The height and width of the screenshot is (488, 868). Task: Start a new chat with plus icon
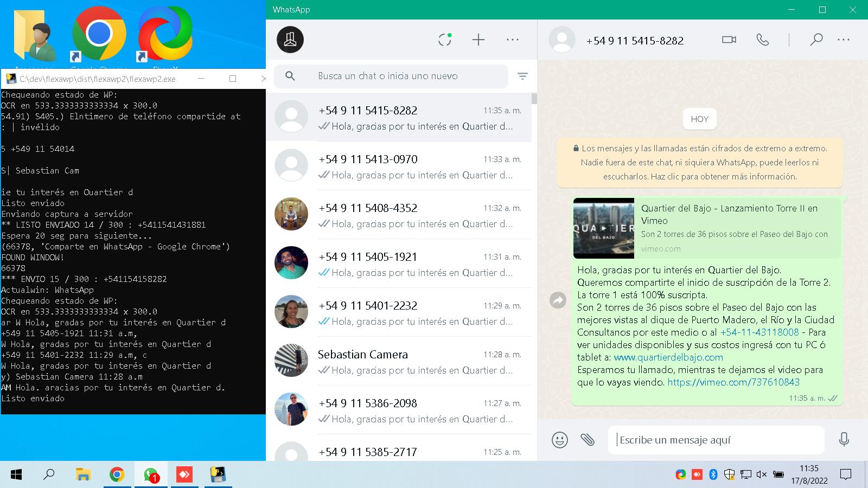point(478,40)
